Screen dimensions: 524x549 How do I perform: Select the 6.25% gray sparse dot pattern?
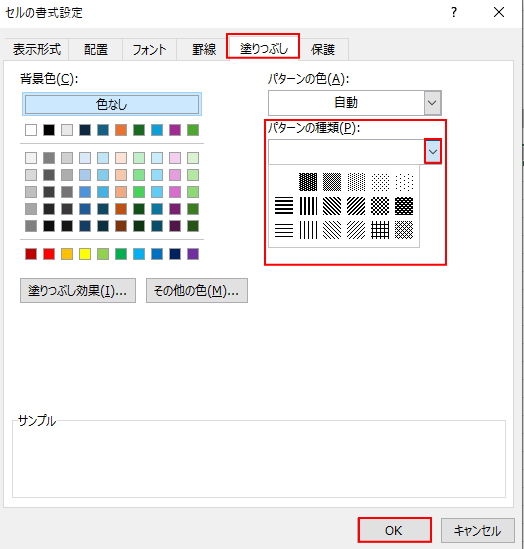coord(404,182)
